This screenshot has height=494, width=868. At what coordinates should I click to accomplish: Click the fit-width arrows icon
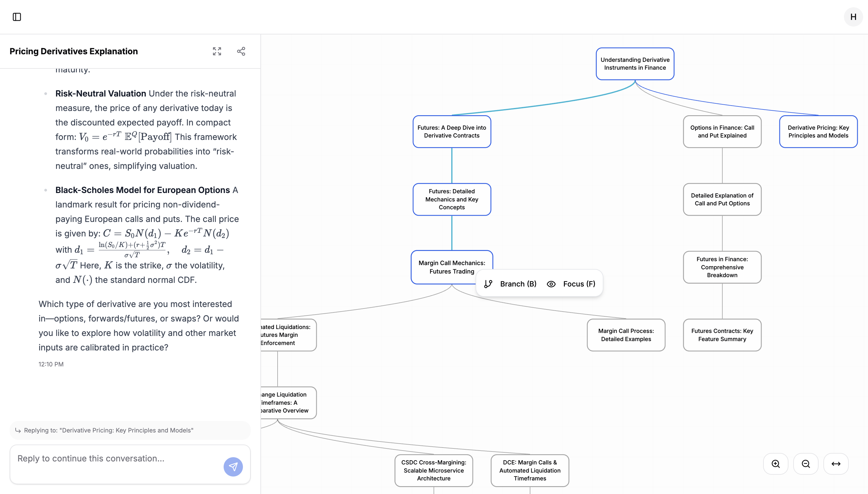pyautogui.click(x=836, y=464)
